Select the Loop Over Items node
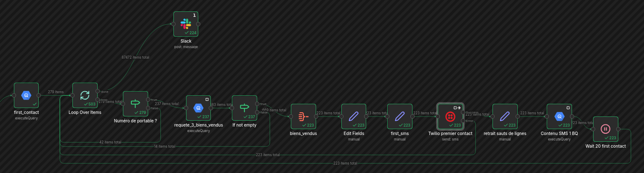Viewport: 644px width, 173px height. pos(85,95)
